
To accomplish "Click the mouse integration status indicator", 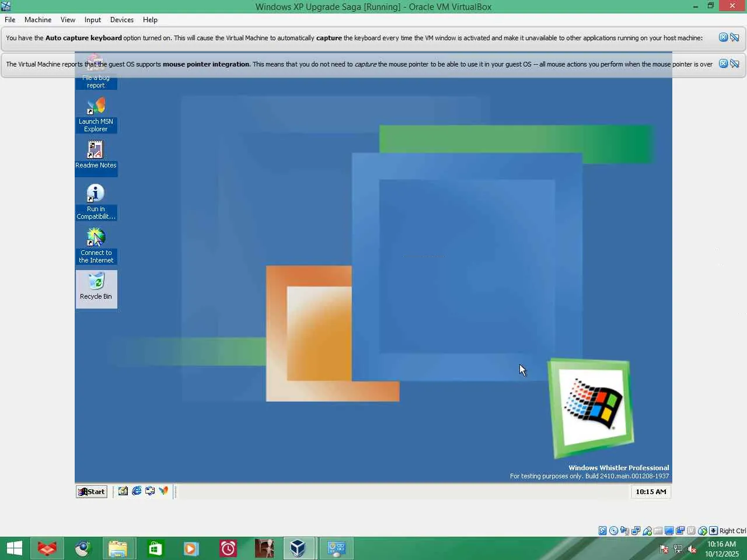I will tap(703, 531).
